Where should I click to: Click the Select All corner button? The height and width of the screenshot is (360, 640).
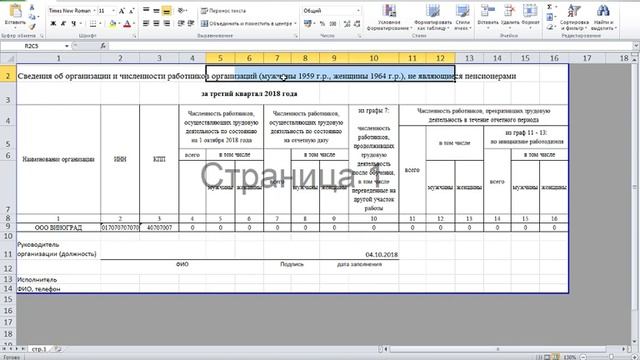8,58
